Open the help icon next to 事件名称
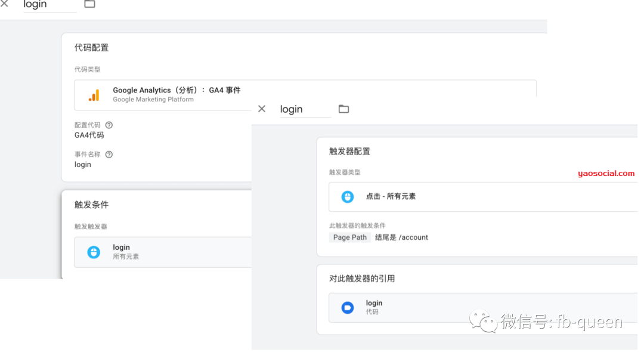Viewport: 644px width, 352px height. (x=110, y=154)
